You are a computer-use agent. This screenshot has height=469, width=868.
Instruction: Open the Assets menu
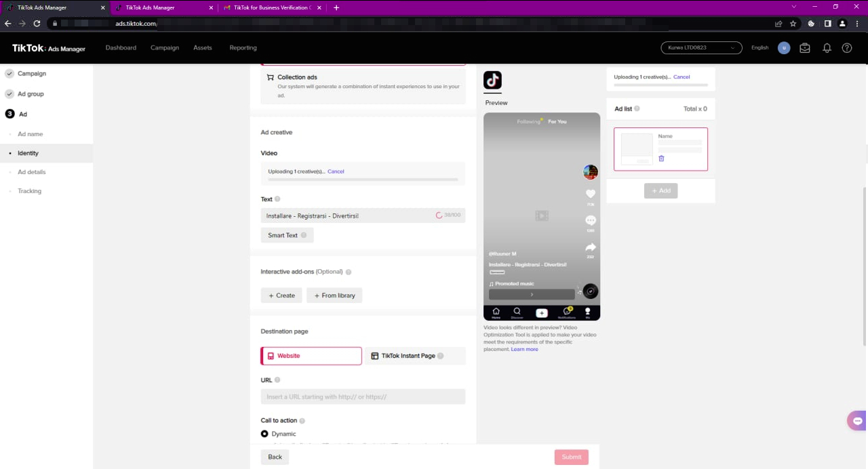[203, 48]
